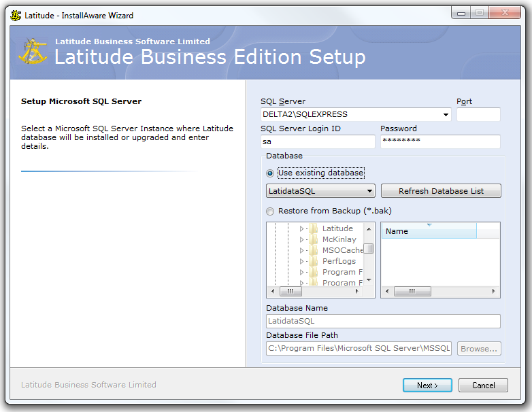Screen dimensions: 532x412
Task: Click the Latitude folder icon in the tree
Action: pyautogui.click(x=314, y=229)
